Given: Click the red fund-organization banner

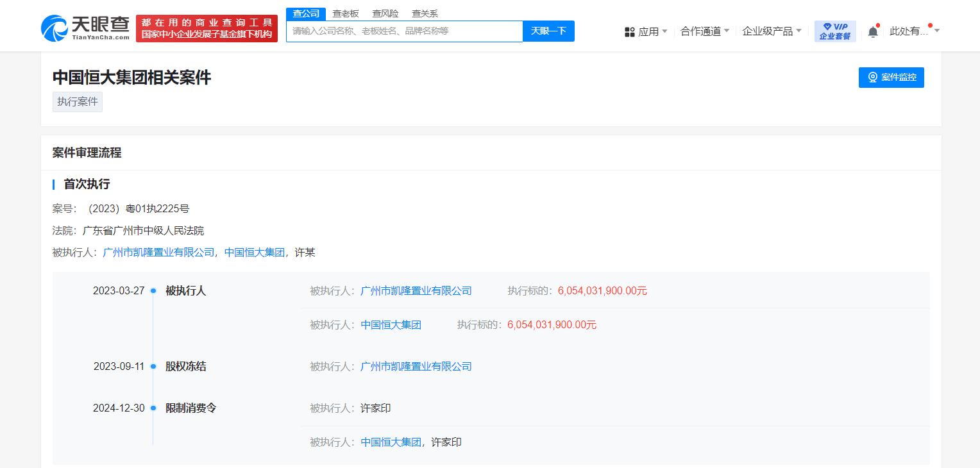Looking at the screenshot, I should [207, 28].
